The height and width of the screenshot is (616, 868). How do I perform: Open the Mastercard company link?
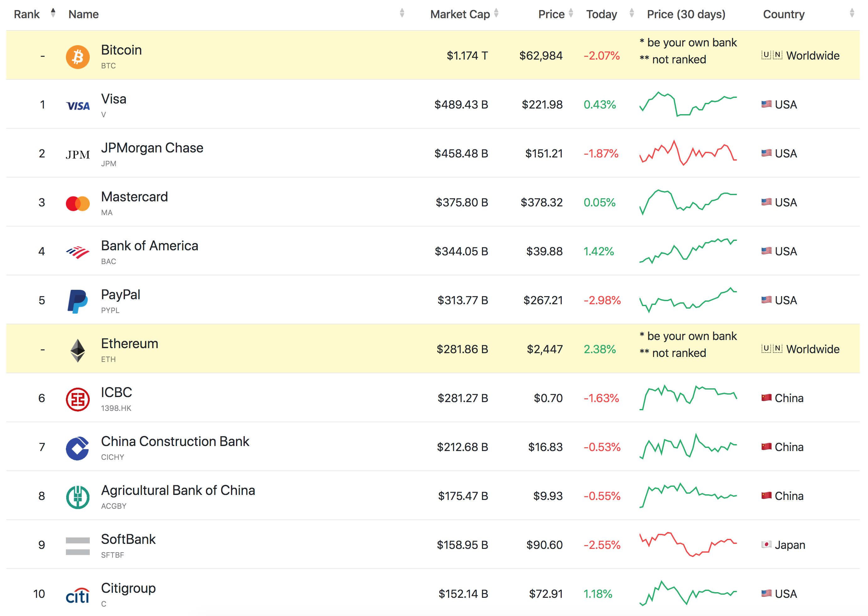tap(134, 197)
